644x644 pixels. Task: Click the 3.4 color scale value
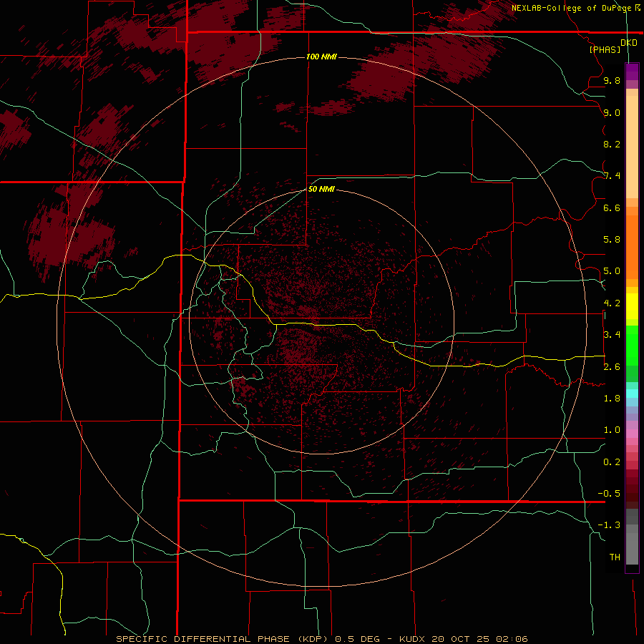click(x=612, y=335)
